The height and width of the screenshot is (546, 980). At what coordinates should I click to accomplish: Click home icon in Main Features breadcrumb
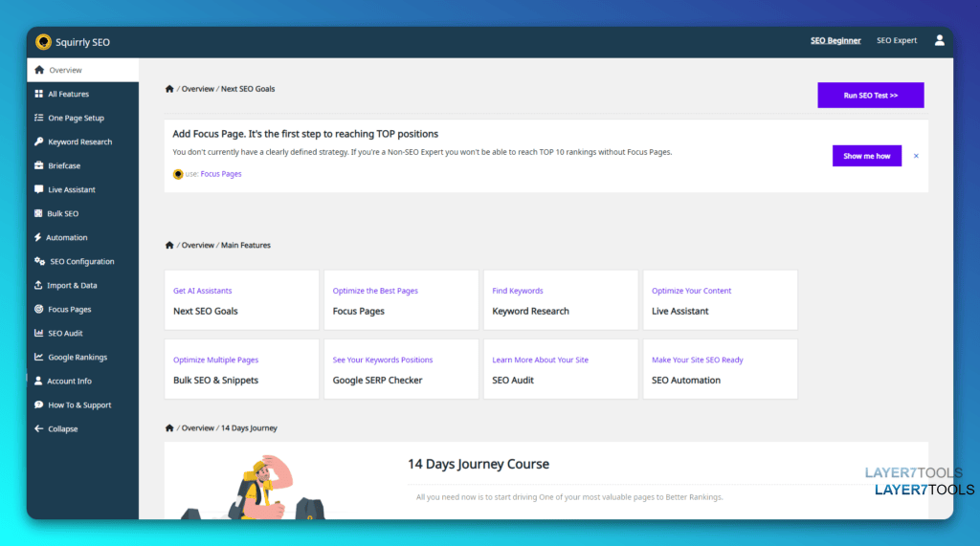tap(169, 245)
